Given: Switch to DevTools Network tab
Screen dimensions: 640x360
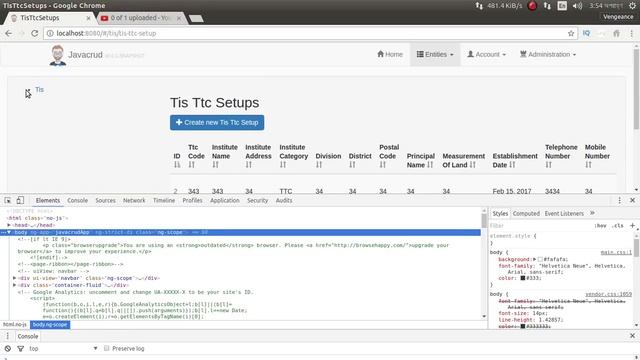Looking at the screenshot, I should click(x=134, y=200).
